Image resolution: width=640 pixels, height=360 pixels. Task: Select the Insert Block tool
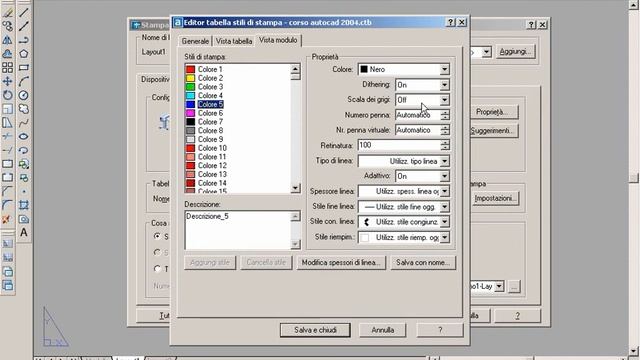click(24, 164)
